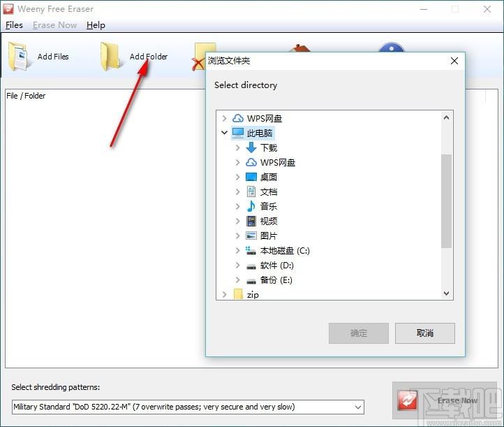Expand the 图片 node

[x=237, y=236]
